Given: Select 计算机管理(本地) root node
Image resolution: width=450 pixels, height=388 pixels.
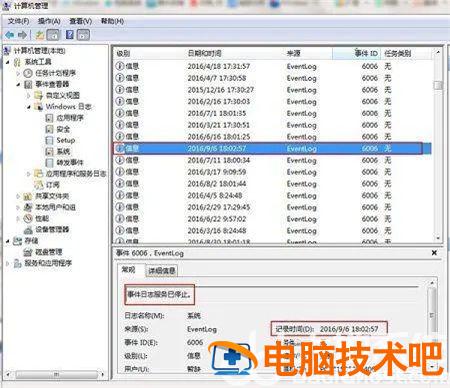Looking at the screenshot, I should (x=39, y=51).
